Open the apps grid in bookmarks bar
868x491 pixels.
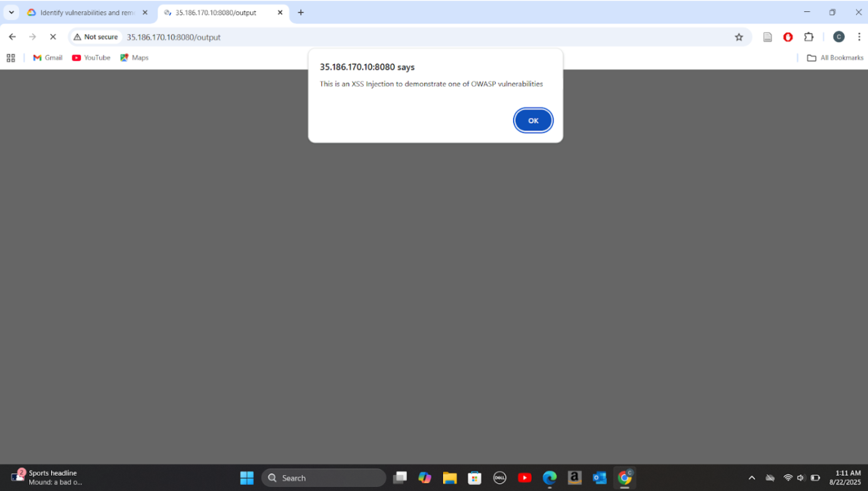click(11, 58)
